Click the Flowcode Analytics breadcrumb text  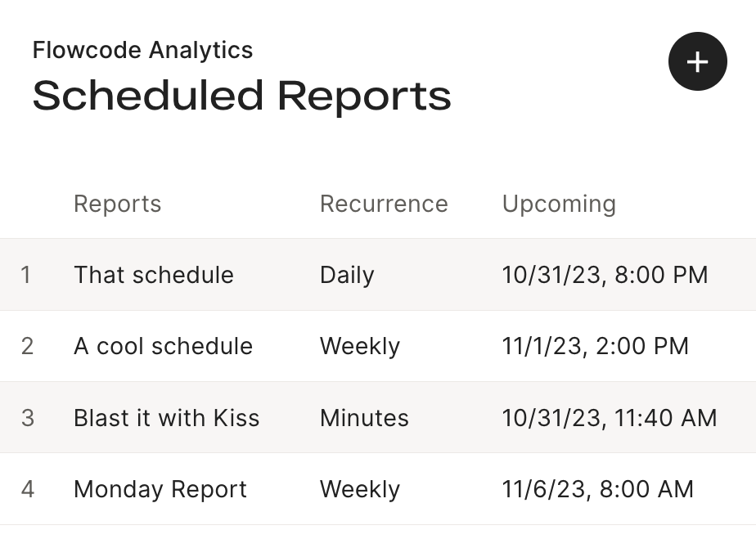[142, 50]
